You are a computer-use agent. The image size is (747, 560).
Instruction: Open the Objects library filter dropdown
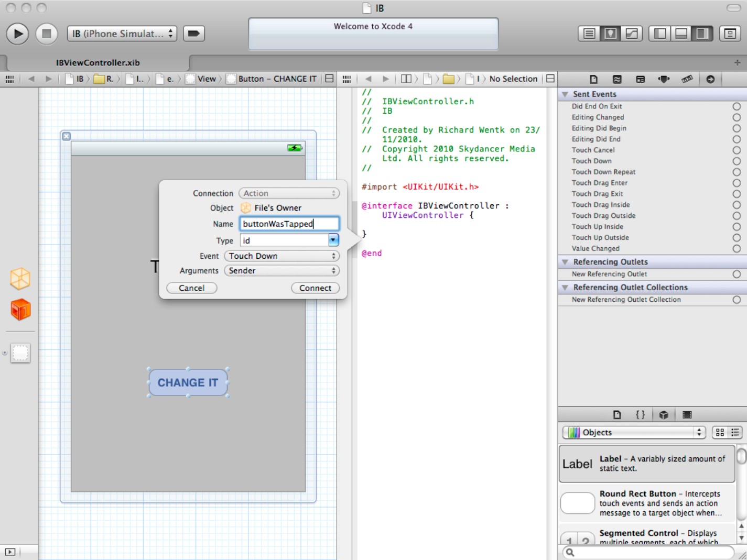tap(634, 432)
